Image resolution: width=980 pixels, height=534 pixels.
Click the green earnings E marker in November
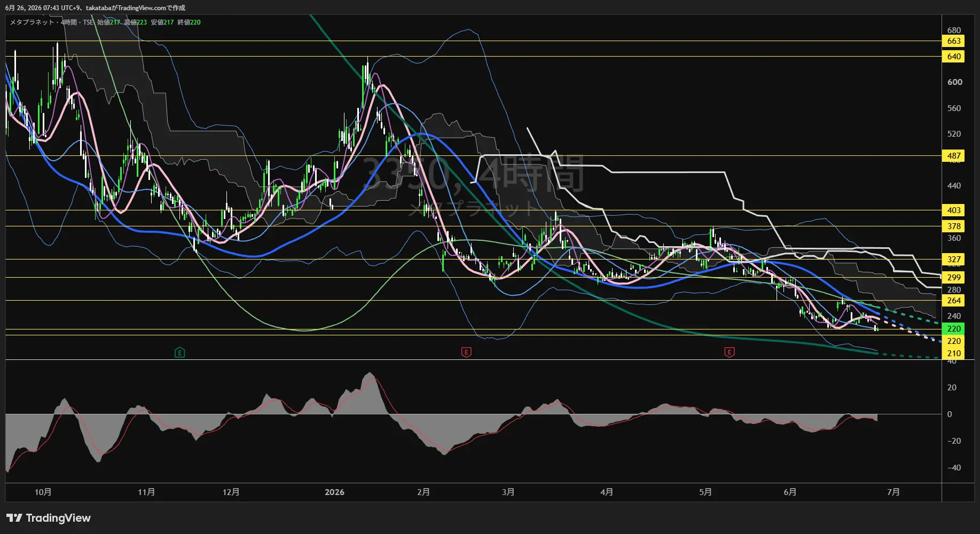click(x=179, y=352)
